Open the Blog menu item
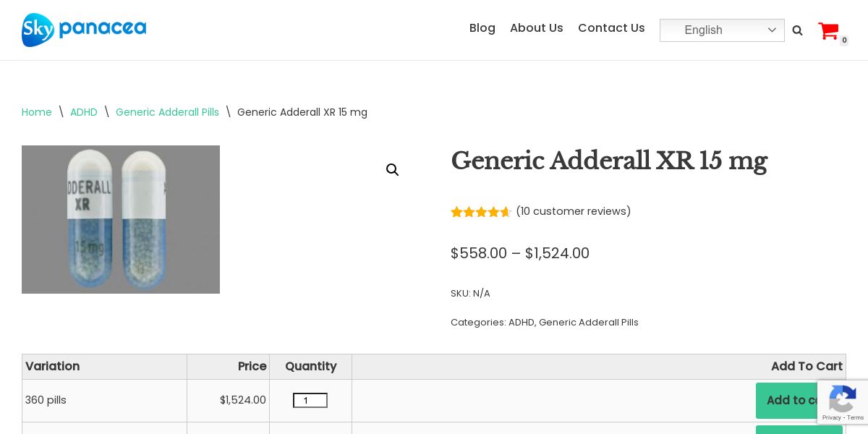The image size is (868, 434). point(482,28)
